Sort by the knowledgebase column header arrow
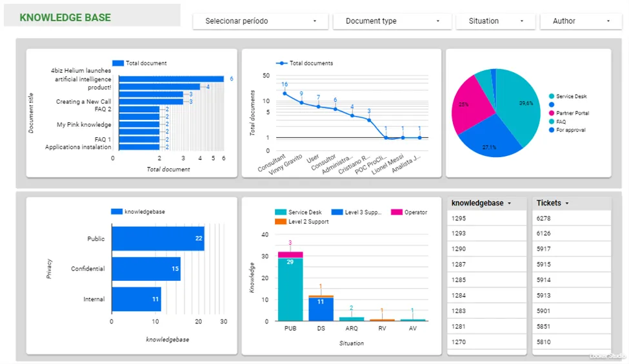Viewport: 629px width, 364px height. tap(510, 204)
